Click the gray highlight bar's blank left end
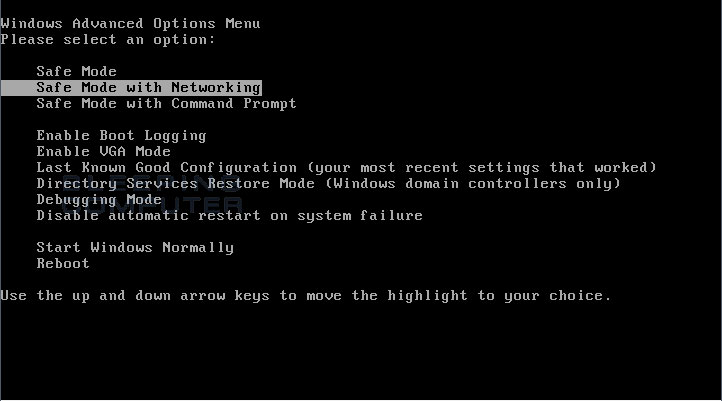Screen dimensions: 722x401 point(18,87)
